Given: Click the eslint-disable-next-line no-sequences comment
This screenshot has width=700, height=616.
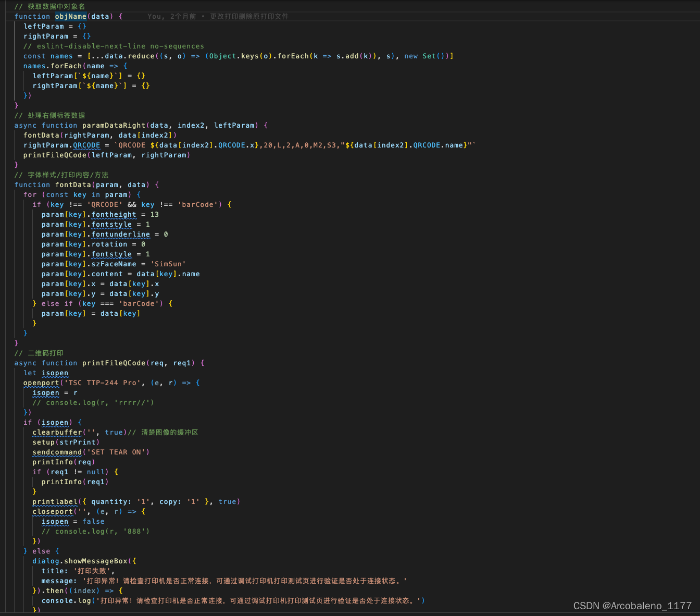Looking at the screenshot, I should [114, 46].
